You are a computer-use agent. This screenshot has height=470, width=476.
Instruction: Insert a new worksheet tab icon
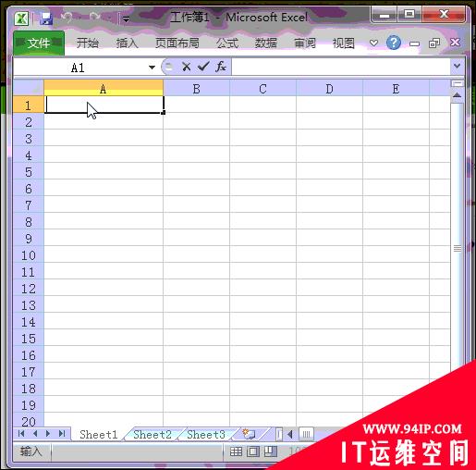click(249, 434)
